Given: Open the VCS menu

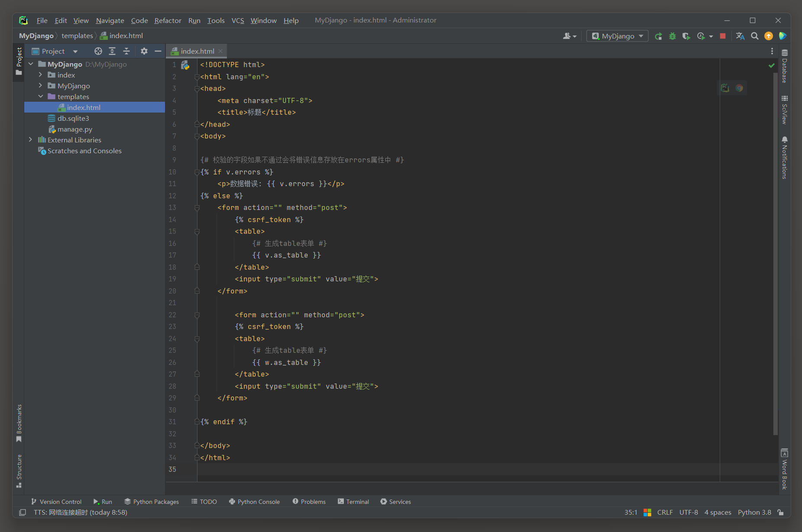Looking at the screenshot, I should tap(238, 20).
